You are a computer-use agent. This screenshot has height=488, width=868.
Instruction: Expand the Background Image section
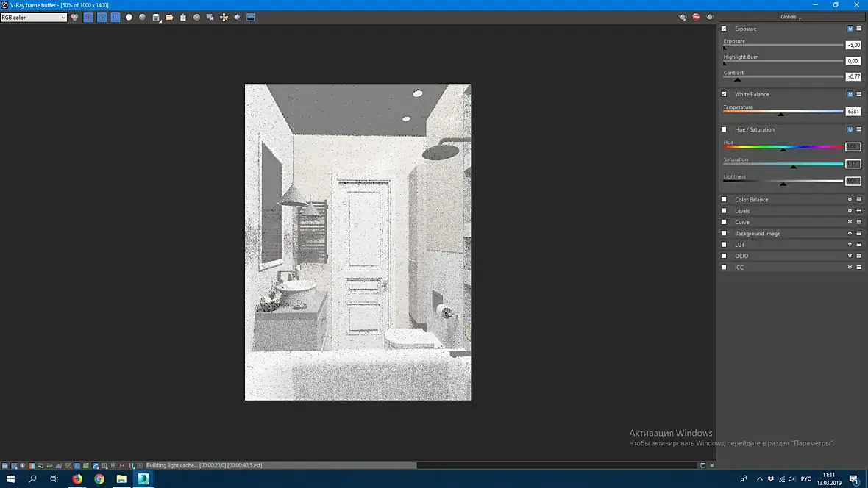(850, 234)
